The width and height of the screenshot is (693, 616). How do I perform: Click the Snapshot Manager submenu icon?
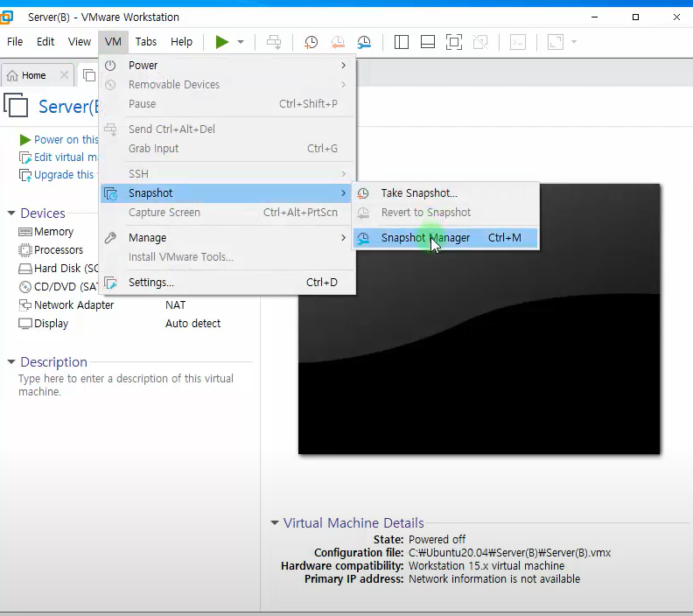tap(363, 238)
